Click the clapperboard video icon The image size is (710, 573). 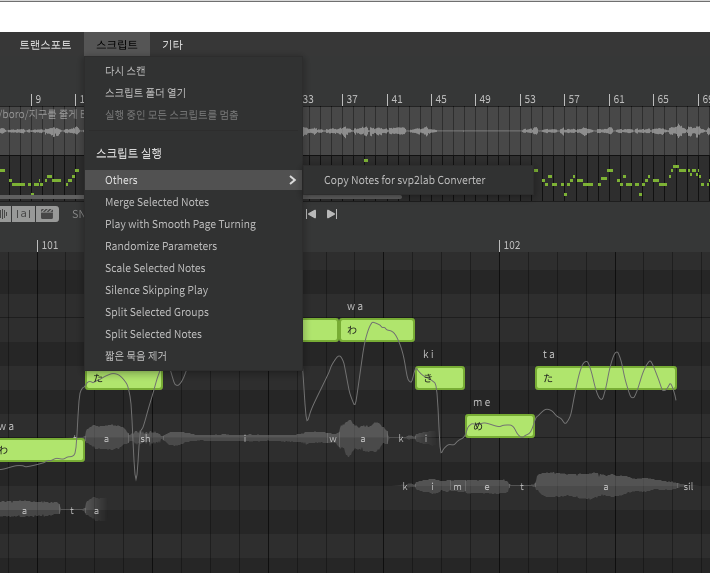tap(48, 214)
